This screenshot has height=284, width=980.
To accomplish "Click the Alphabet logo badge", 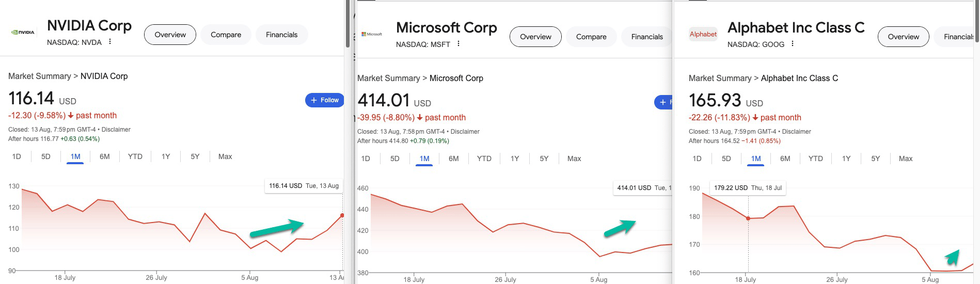I will pos(703,34).
